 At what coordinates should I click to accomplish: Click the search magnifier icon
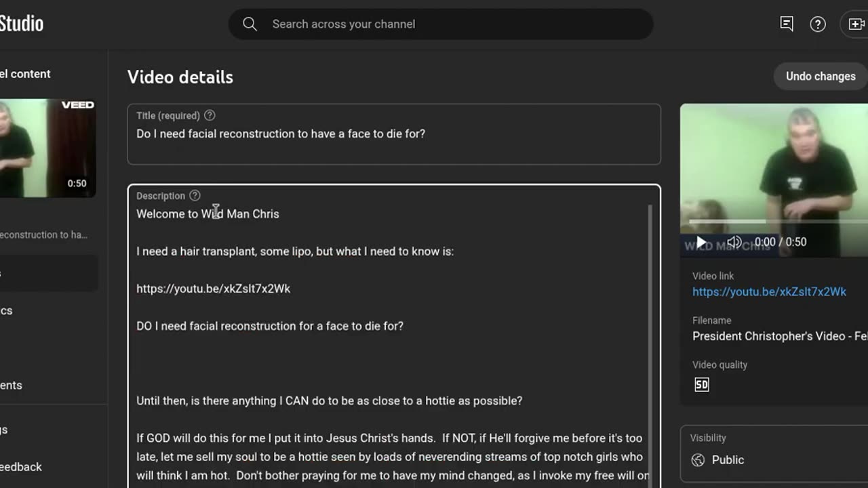pos(250,24)
